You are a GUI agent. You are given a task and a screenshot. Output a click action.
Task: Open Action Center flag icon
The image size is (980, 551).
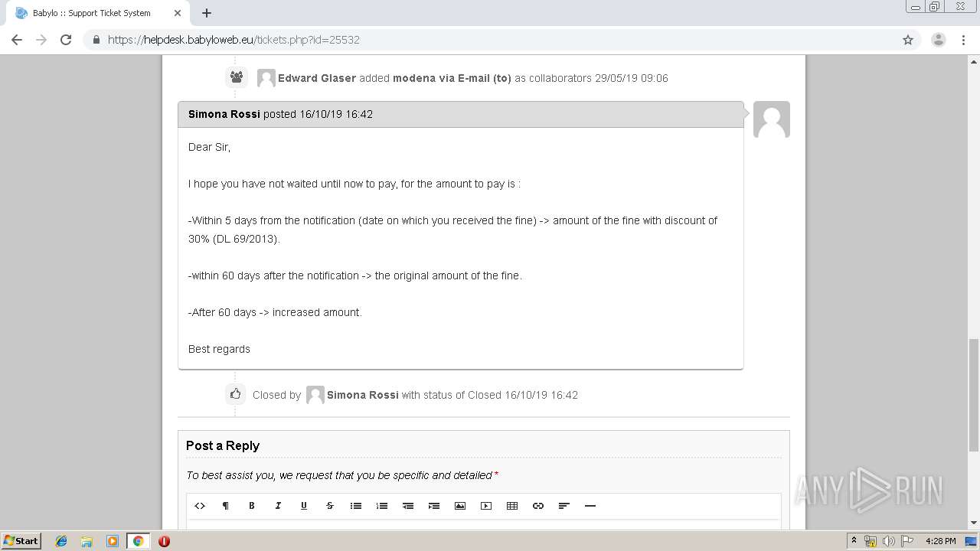(906, 541)
